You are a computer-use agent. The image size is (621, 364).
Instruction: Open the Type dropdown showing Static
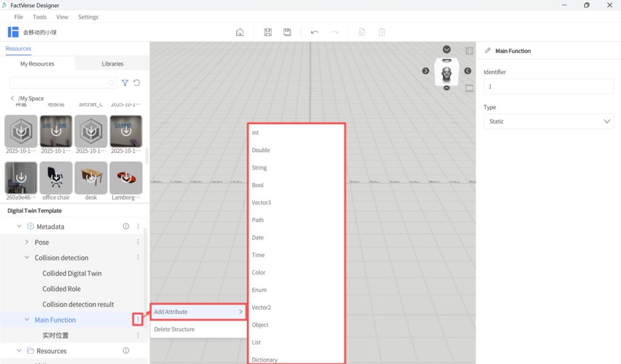coord(548,121)
